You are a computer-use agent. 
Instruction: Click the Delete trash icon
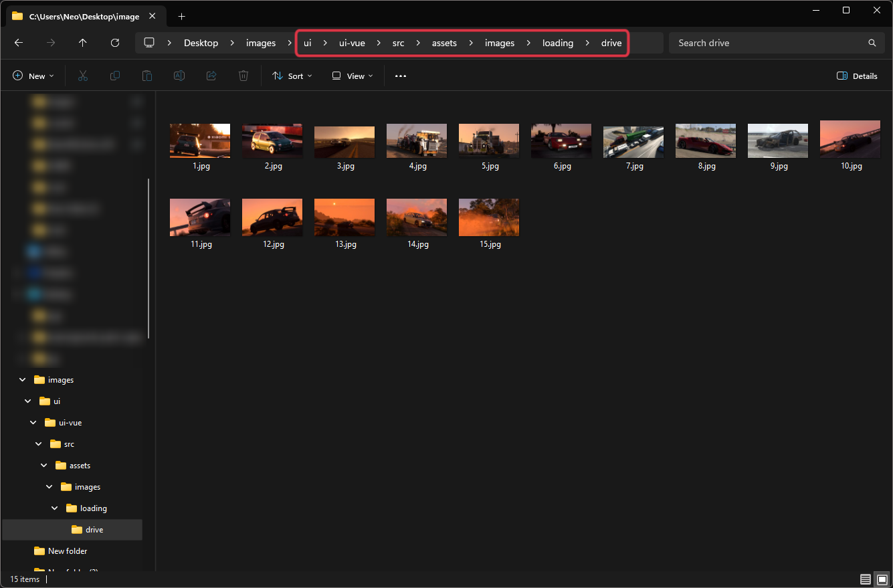243,76
